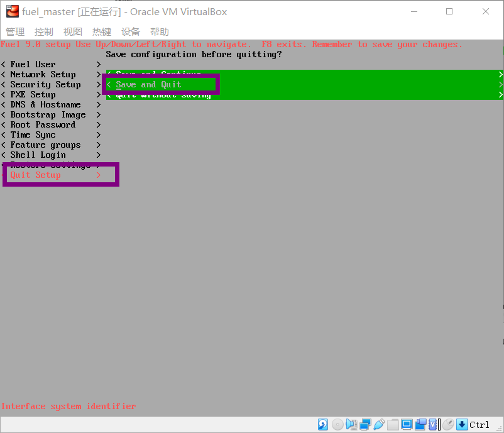504x433 pixels.
Task: Click the mouse integration status icon
Action: tap(447, 424)
